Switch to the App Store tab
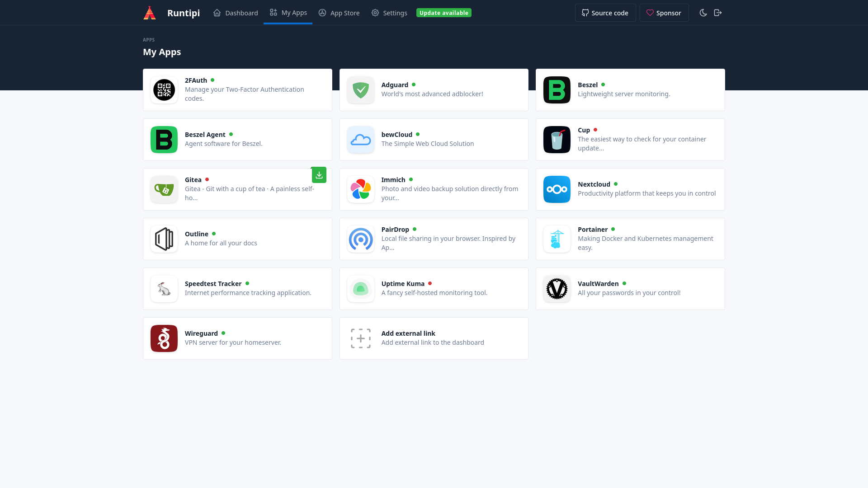 339,13
